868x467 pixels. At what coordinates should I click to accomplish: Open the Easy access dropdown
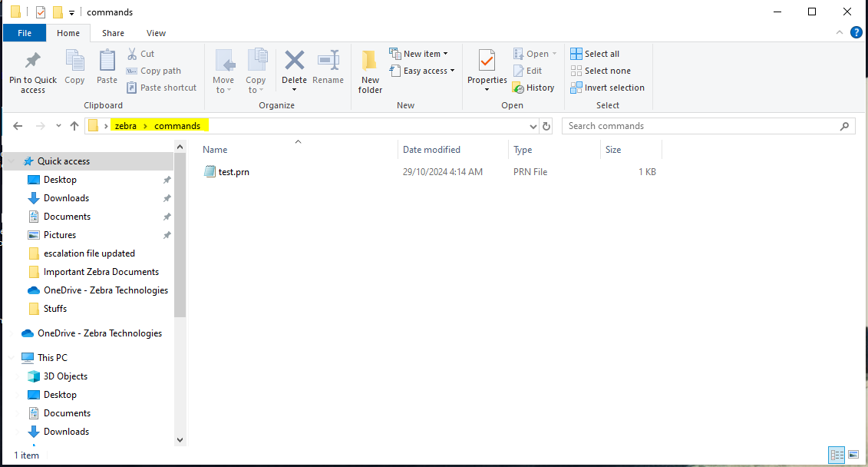coord(422,71)
